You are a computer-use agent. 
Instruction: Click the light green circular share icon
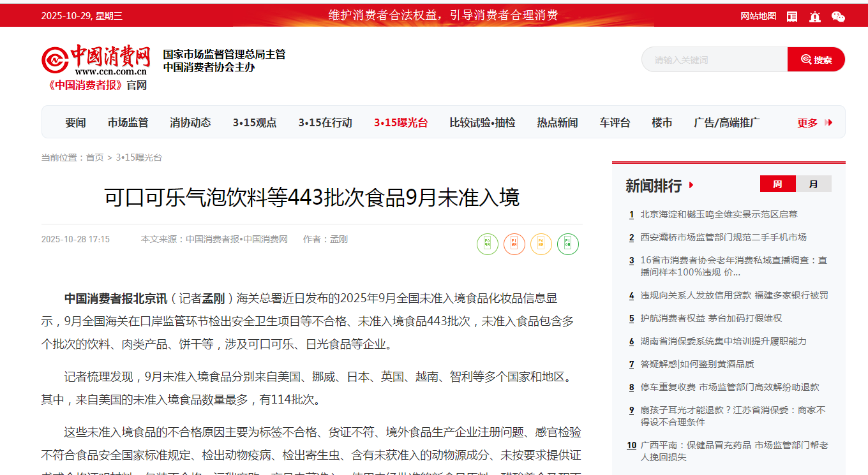488,244
